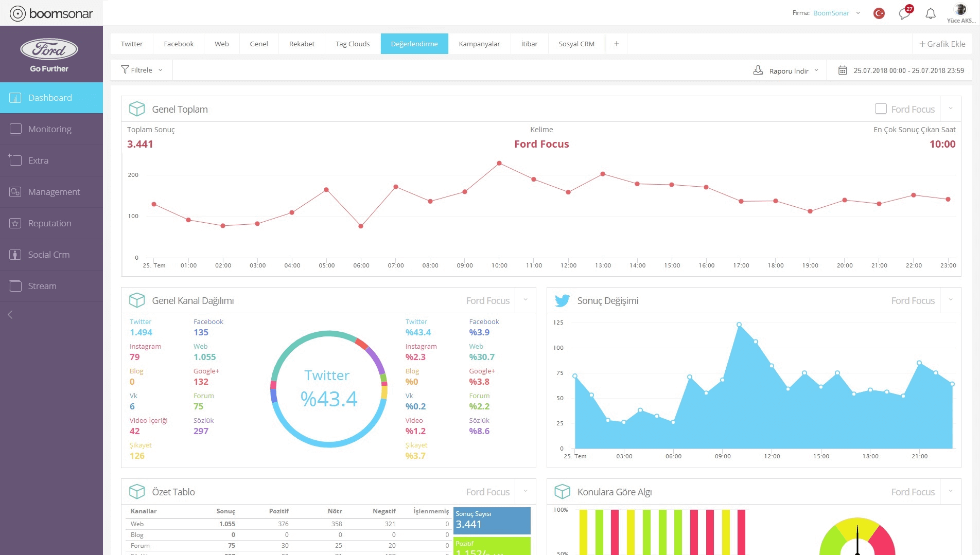Click the teal Web arc of the donut
980x555 pixels.
[x=304, y=340]
